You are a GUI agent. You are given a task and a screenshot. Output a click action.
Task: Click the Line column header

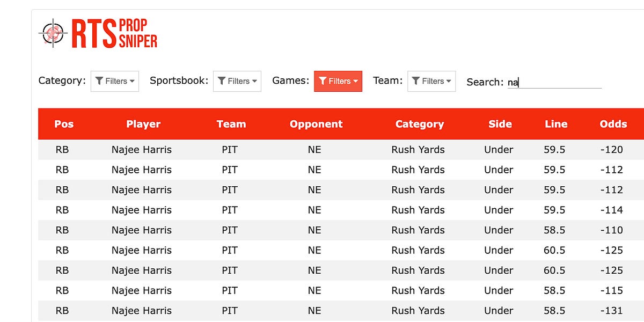[555, 124]
